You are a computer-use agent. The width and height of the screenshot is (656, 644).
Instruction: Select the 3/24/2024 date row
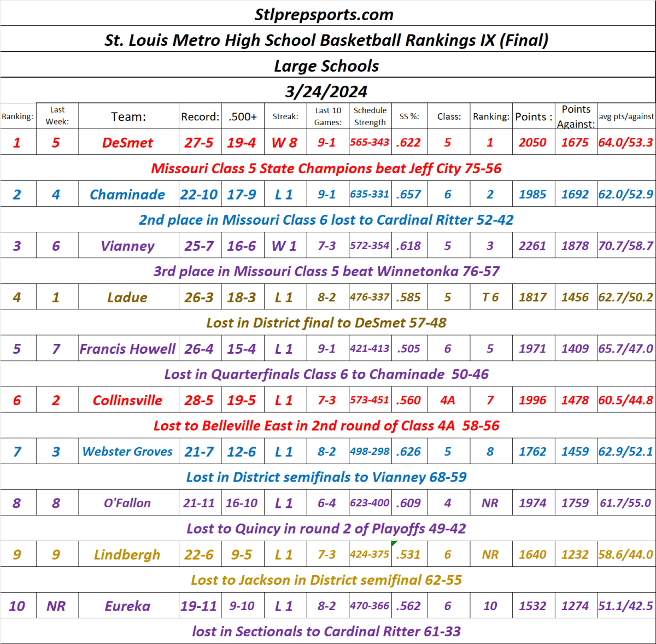coord(326,91)
